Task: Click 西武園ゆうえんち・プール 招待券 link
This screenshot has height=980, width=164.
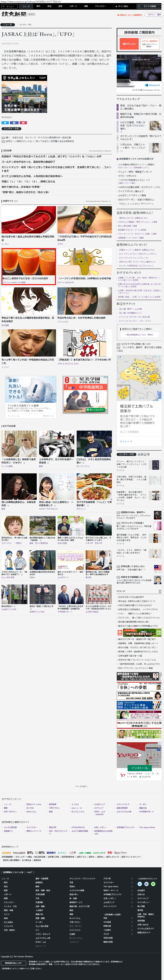Action: click(132, 230)
